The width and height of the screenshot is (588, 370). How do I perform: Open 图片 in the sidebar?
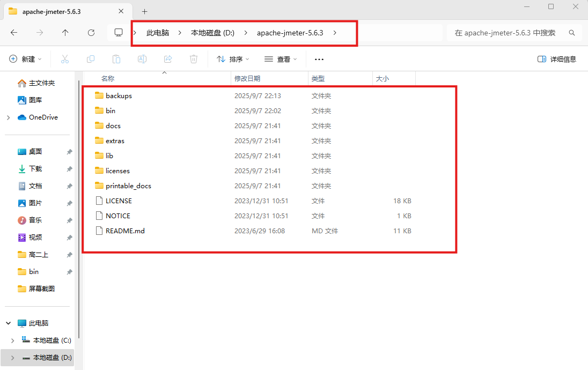pos(30,203)
